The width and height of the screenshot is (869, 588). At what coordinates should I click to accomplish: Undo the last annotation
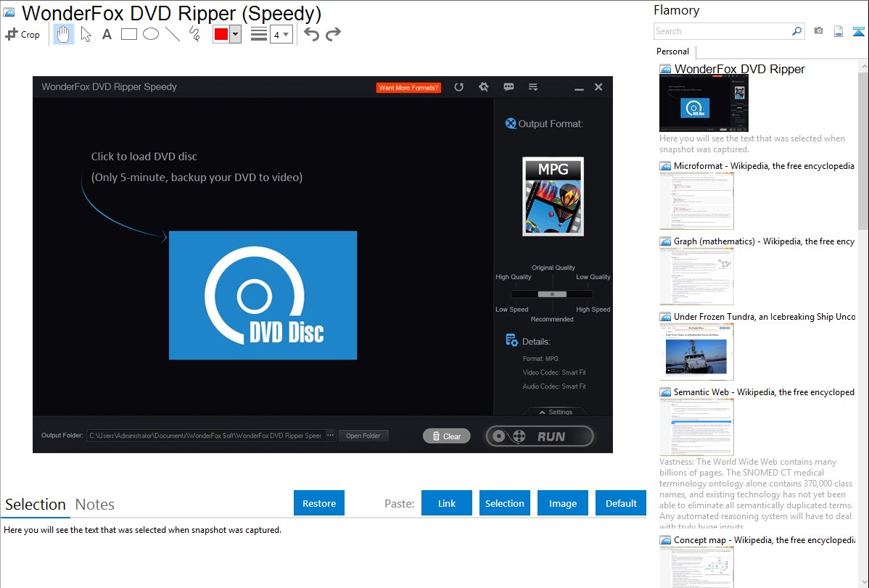311,34
